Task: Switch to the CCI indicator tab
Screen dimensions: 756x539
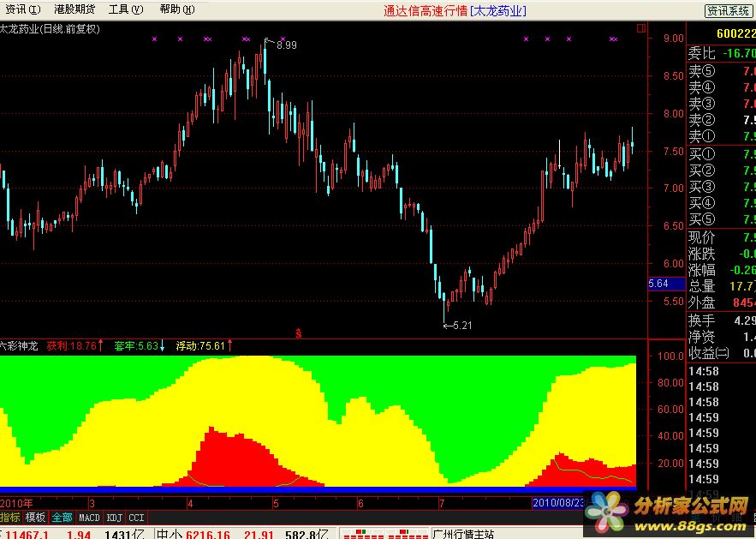Action: 136,518
